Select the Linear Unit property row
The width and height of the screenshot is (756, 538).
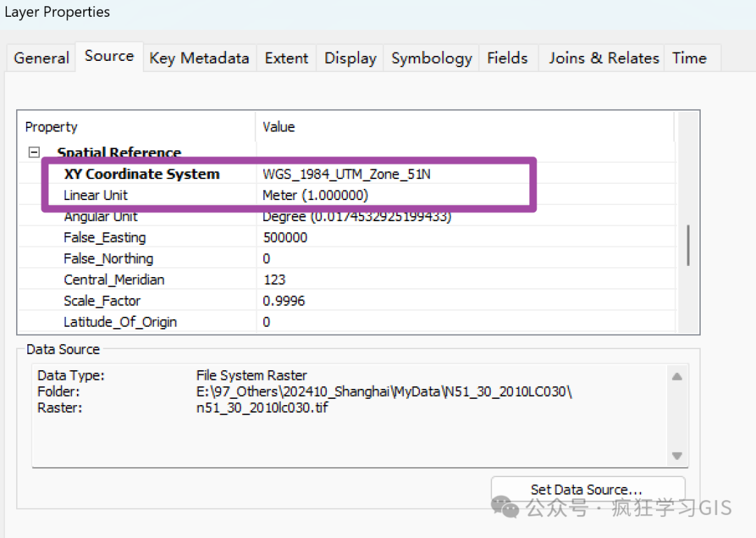coord(96,195)
